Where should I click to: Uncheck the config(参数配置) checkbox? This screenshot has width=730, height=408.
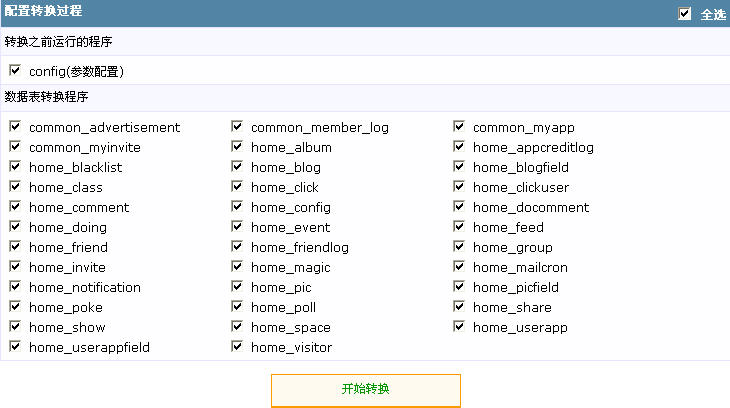click(x=15, y=71)
